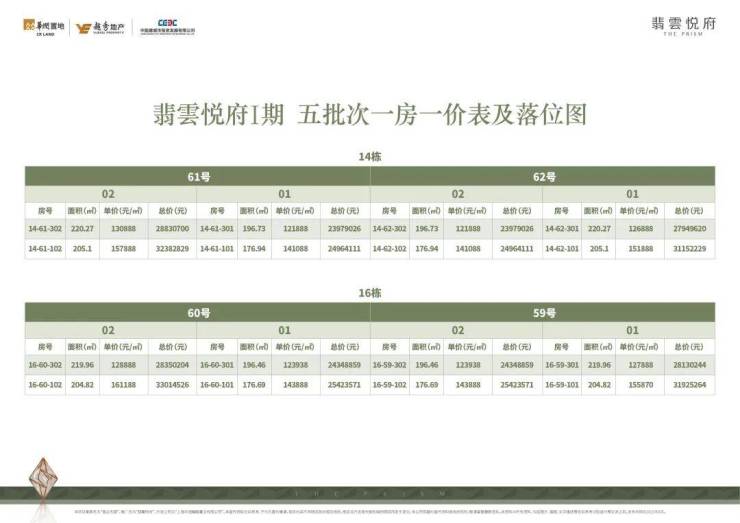
Task: Click the Yuexiu Property (越秀地产) logo
Action: pos(98,28)
